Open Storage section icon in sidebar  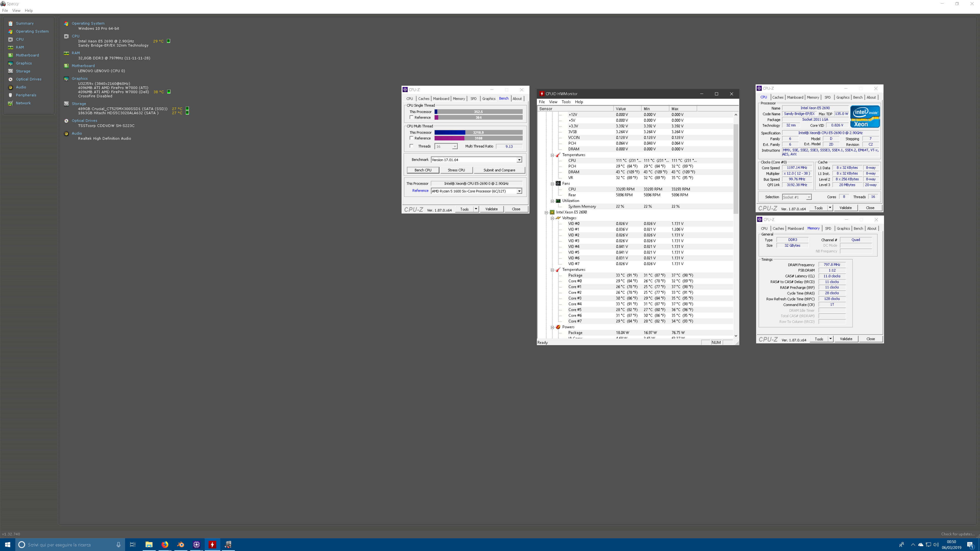[x=11, y=71]
